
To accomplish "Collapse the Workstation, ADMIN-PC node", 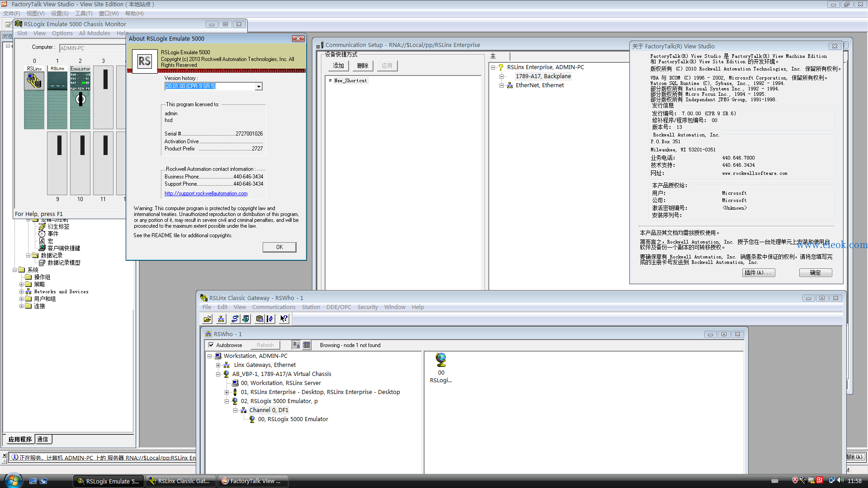I will coord(210,356).
